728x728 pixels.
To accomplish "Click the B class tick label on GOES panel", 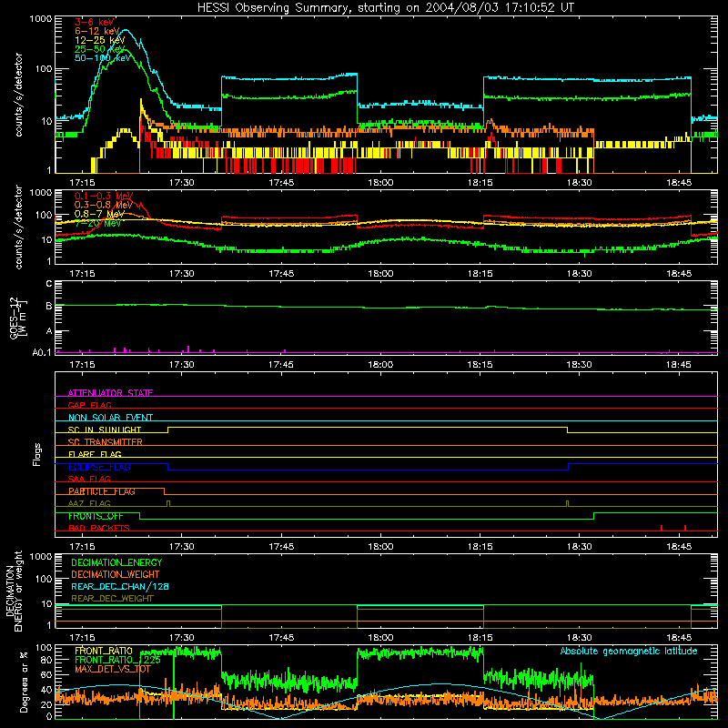I will pos(49,306).
